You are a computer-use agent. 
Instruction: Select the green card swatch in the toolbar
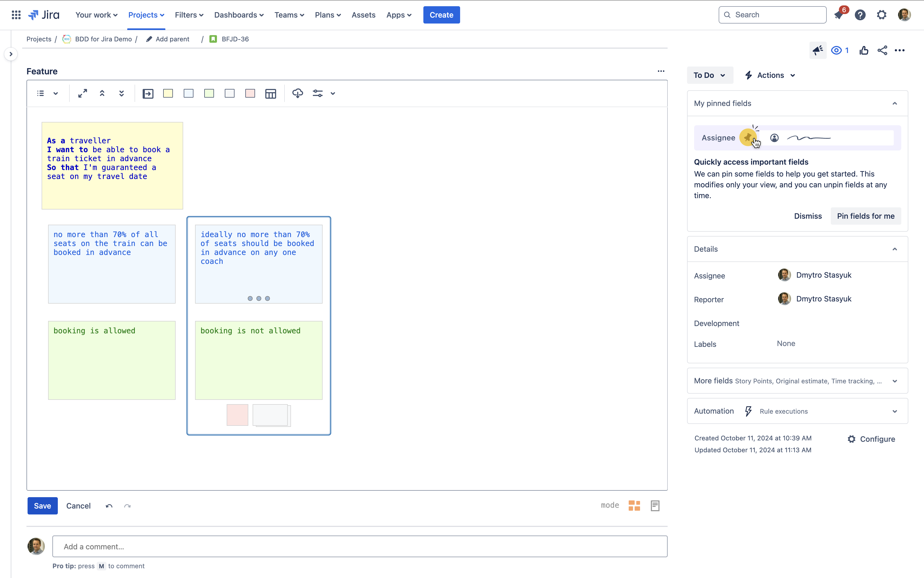pyautogui.click(x=209, y=93)
